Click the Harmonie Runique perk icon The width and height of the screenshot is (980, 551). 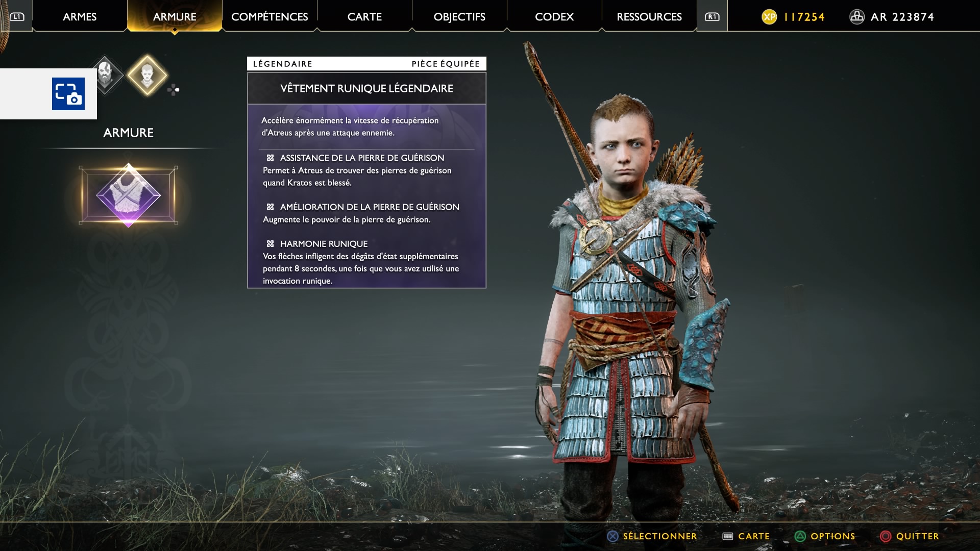[x=271, y=244]
